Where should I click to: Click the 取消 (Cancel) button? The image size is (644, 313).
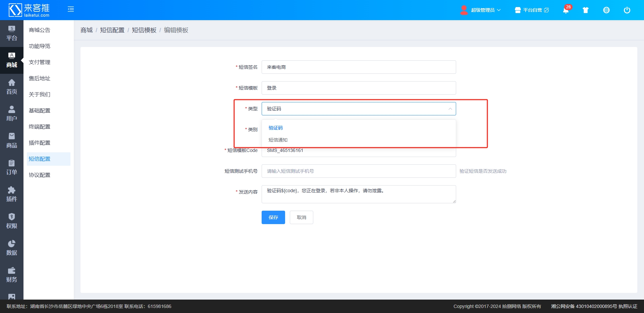click(x=301, y=217)
